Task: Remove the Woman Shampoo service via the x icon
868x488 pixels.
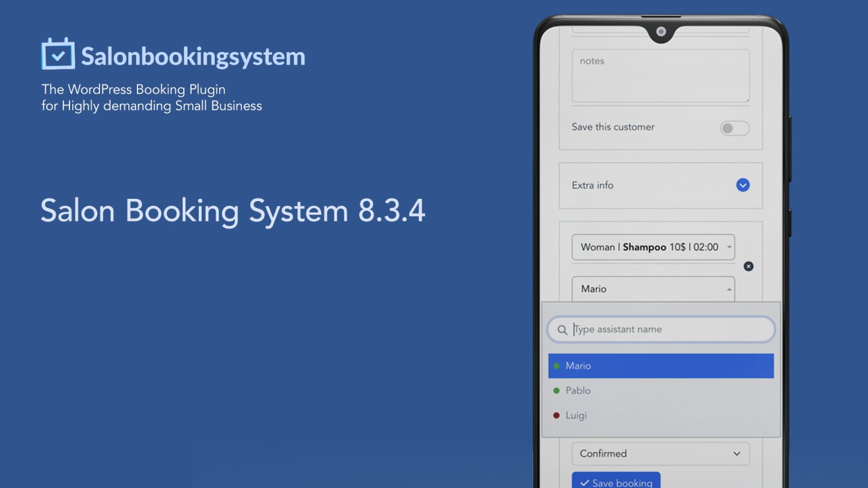Action: pyautogui.click(x=749, y=266)
